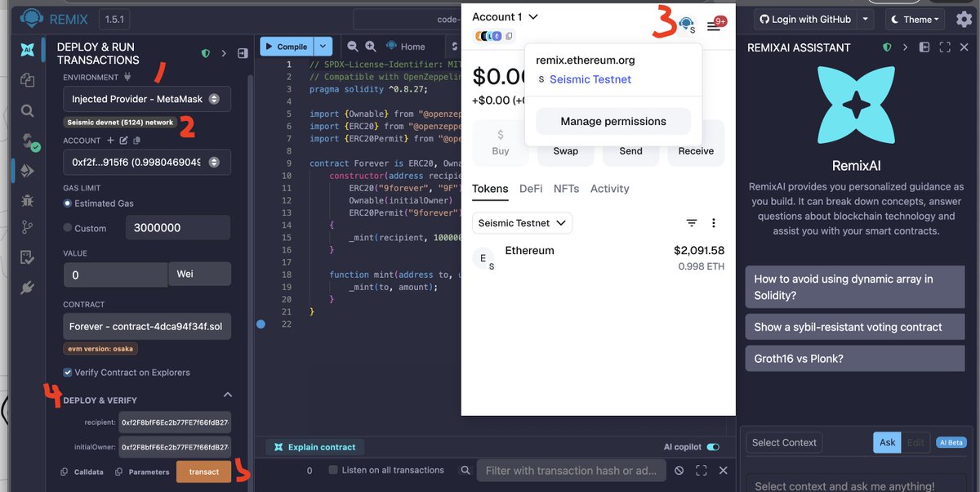The height and width of the screenshot is (492, 980).
Task: Expand the Compile button's dropdown arrow
Action: click(x=323, y=47)
